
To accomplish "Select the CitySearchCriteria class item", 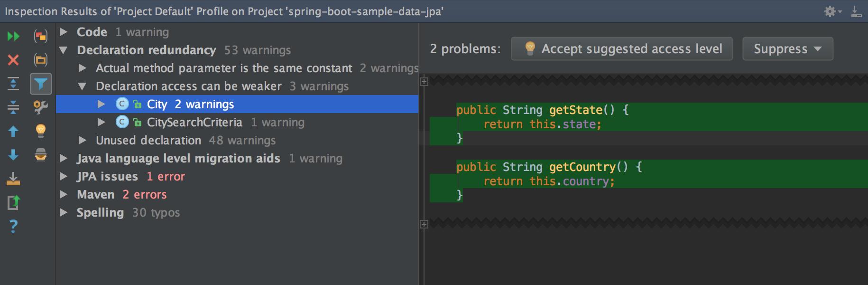I will click(x=194, y=123).
